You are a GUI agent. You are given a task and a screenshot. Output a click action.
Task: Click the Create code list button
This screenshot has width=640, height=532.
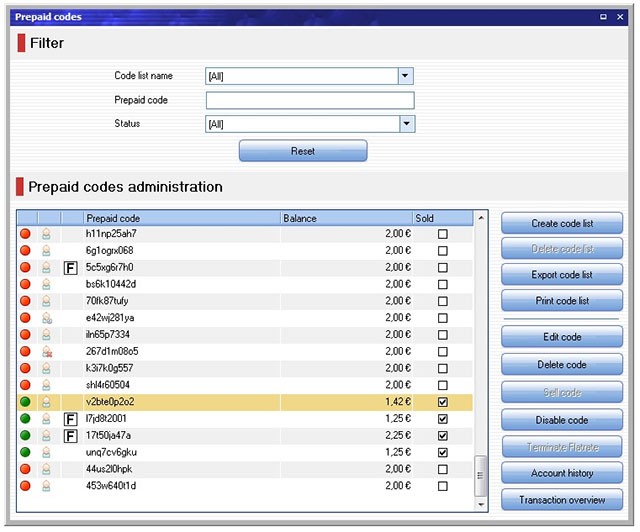click(561, 223)
